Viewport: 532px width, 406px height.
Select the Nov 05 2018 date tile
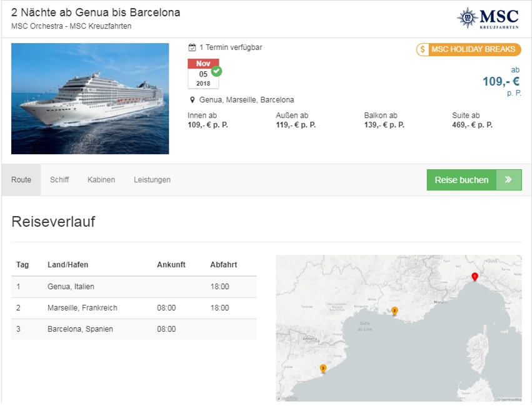[x=203, y=74]
